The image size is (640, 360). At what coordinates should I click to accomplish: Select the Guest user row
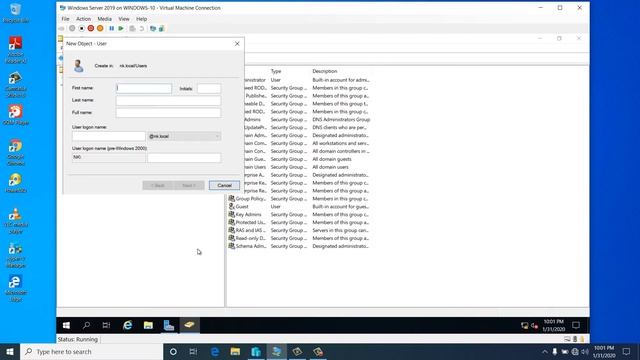(299, 207)
